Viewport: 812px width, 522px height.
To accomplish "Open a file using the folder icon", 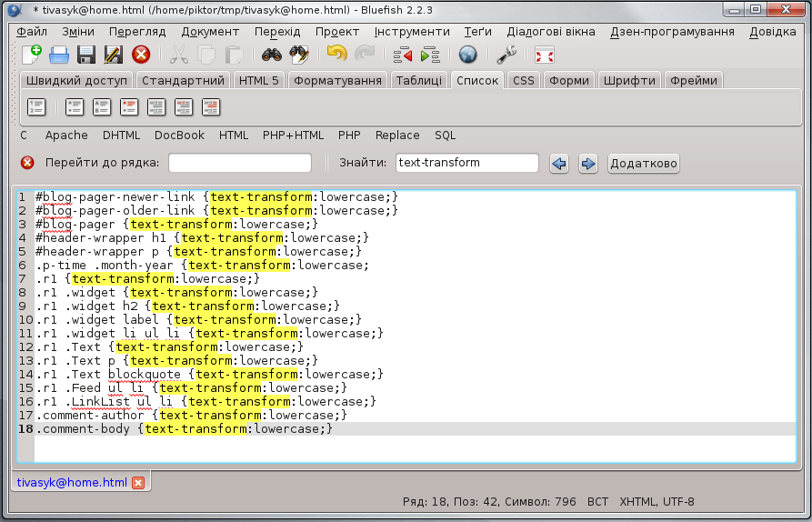I will pos(59,55).
